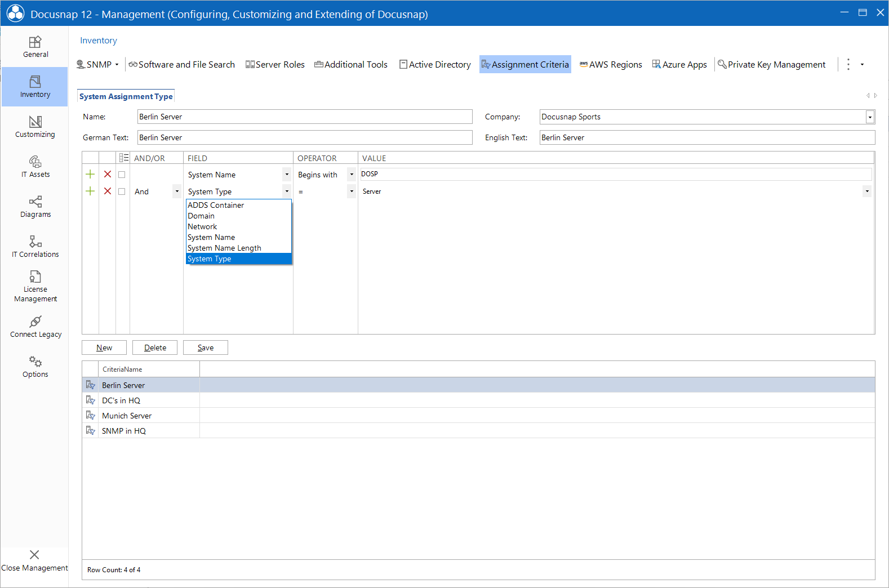Screen dimensions: 889x588
Task: Open Software and File Search
Action: click(181, 65)
